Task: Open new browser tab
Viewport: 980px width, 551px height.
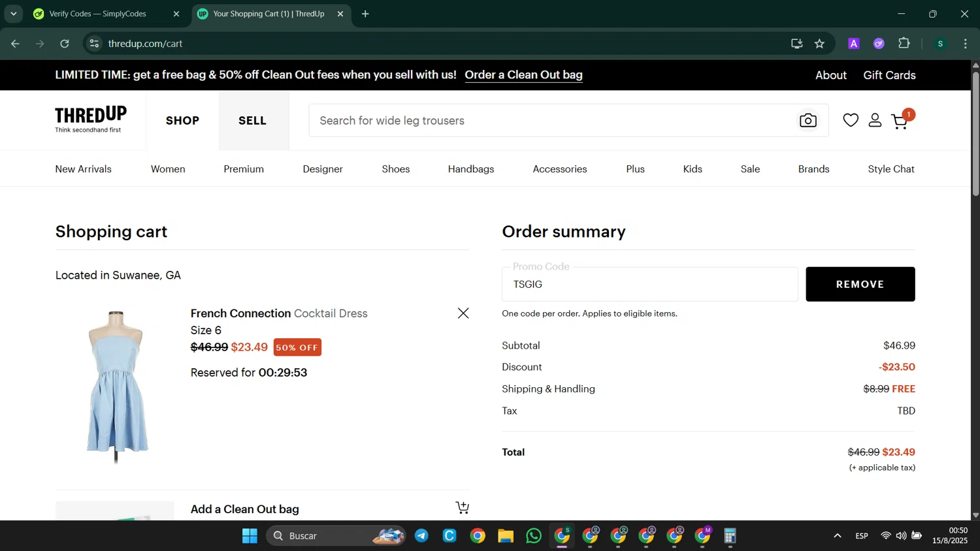Action: (x=365, y=14)
